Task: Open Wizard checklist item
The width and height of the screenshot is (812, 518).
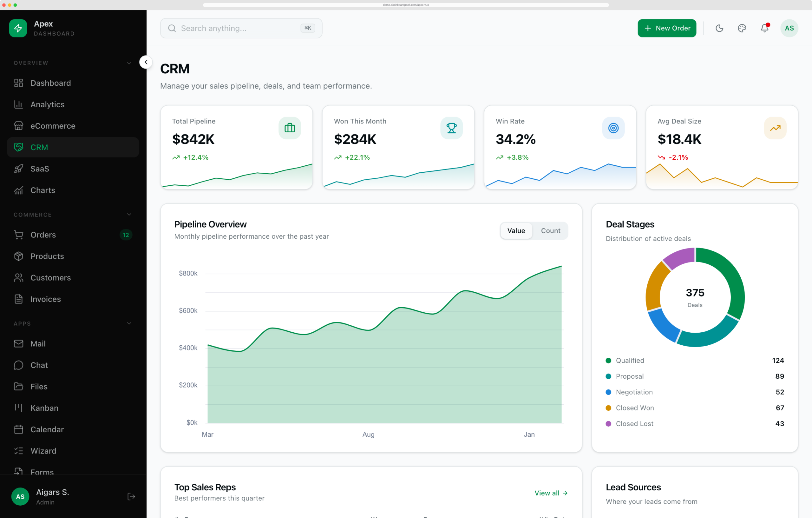Action: click(73, 451)
